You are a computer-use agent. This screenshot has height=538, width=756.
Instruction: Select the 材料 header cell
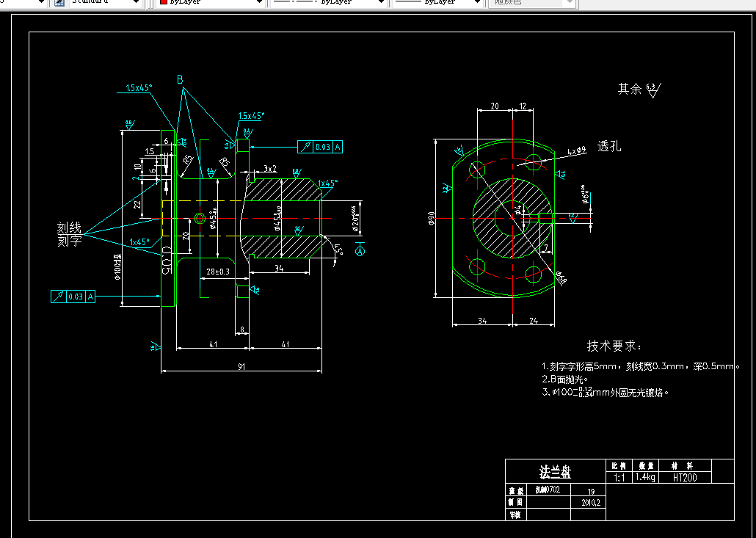pyautogui.click(x=683, y=465)
